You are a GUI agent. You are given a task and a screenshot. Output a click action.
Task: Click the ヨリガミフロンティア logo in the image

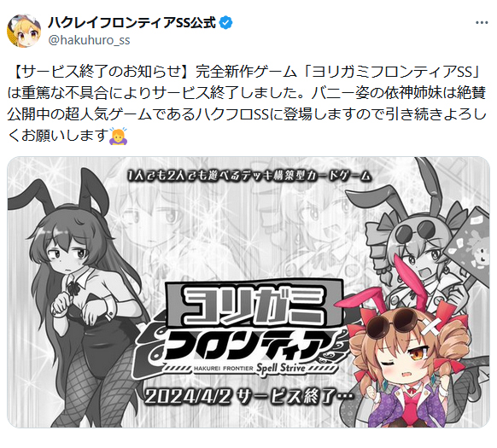243,328
